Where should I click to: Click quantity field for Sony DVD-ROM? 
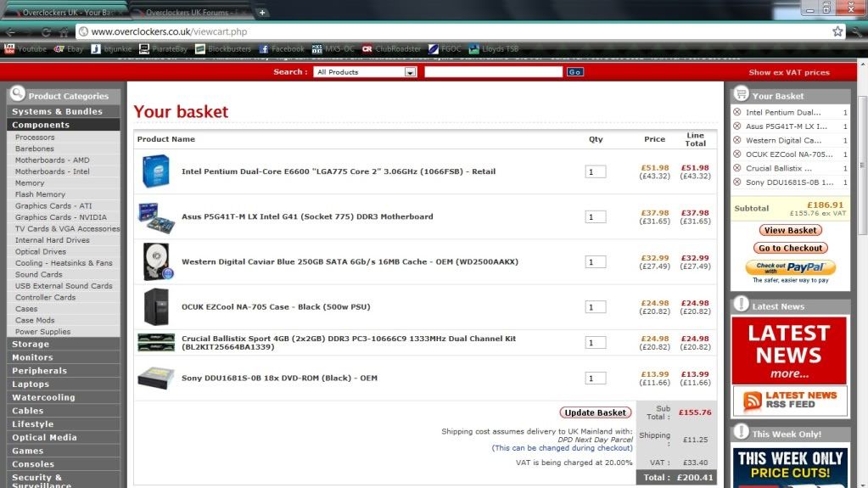(x=595, y=379)
